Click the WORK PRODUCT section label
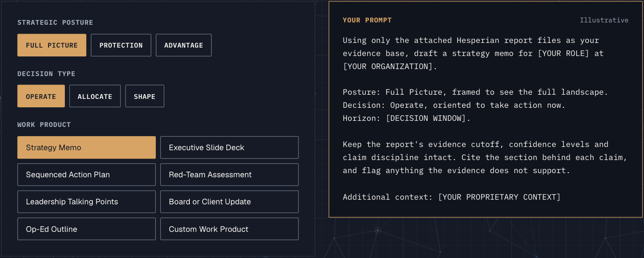Image resolution: width=644 pixels, height=258 pixels. pyautogui.click(x=44, y=125)
